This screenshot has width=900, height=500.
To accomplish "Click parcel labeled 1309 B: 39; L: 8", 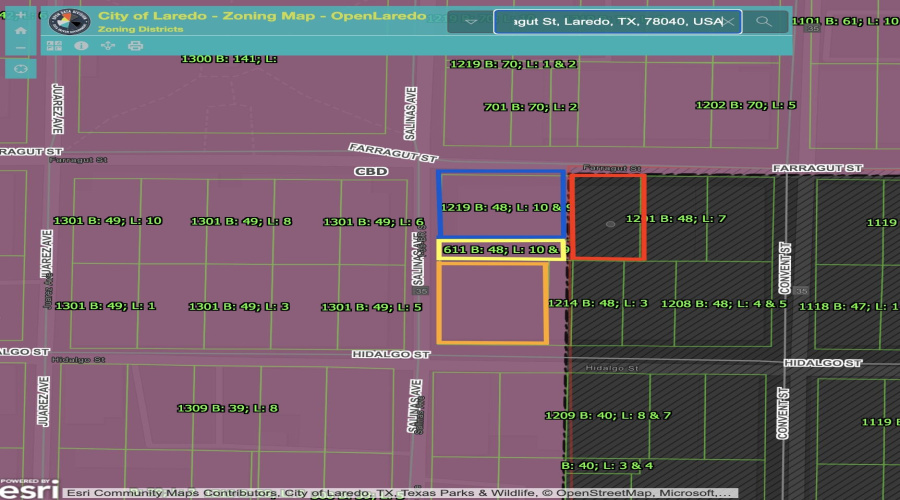I will [227, 408].
